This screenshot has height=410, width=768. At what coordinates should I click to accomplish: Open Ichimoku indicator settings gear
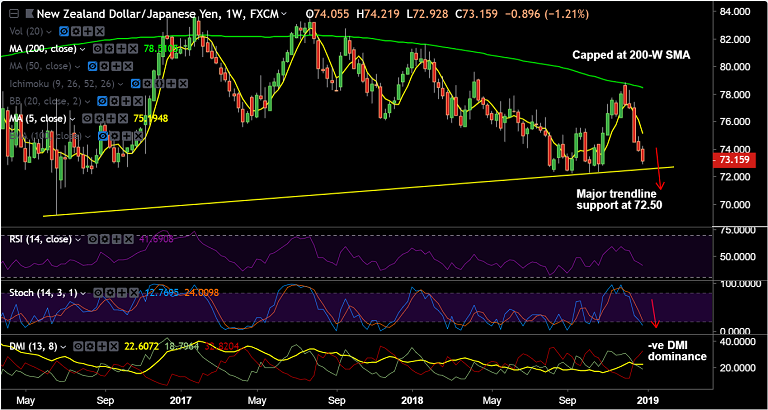pos(147,84)
